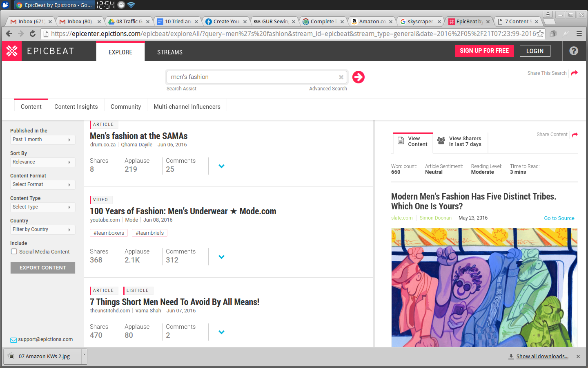588x368 pixels.
Task: Open the Community tab
Action: pos(126,107)
